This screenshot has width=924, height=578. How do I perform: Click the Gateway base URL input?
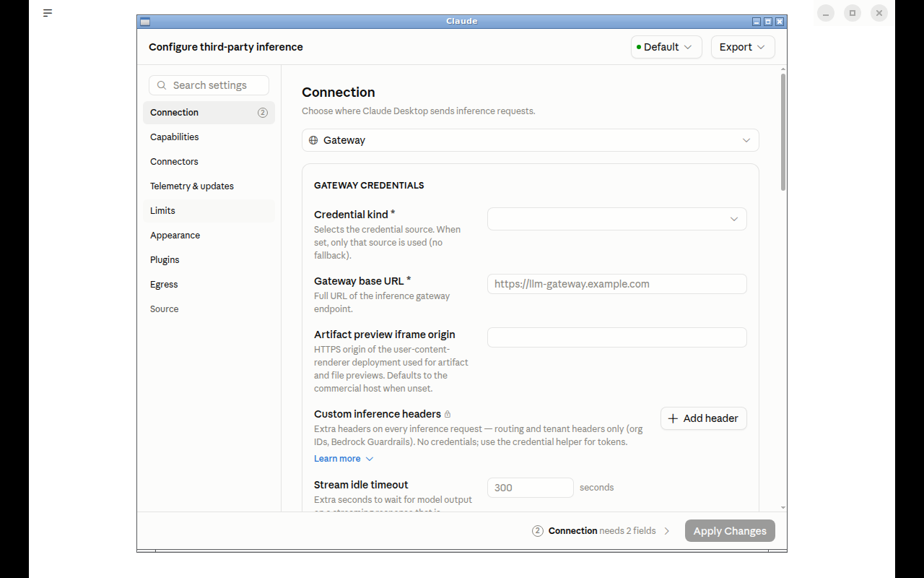617,284
